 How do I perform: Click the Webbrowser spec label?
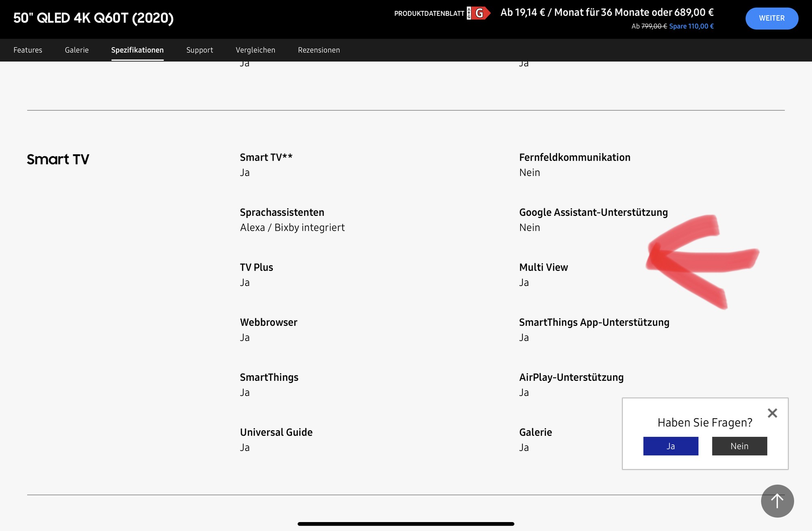pyautogui.click(x=269, y=322)
